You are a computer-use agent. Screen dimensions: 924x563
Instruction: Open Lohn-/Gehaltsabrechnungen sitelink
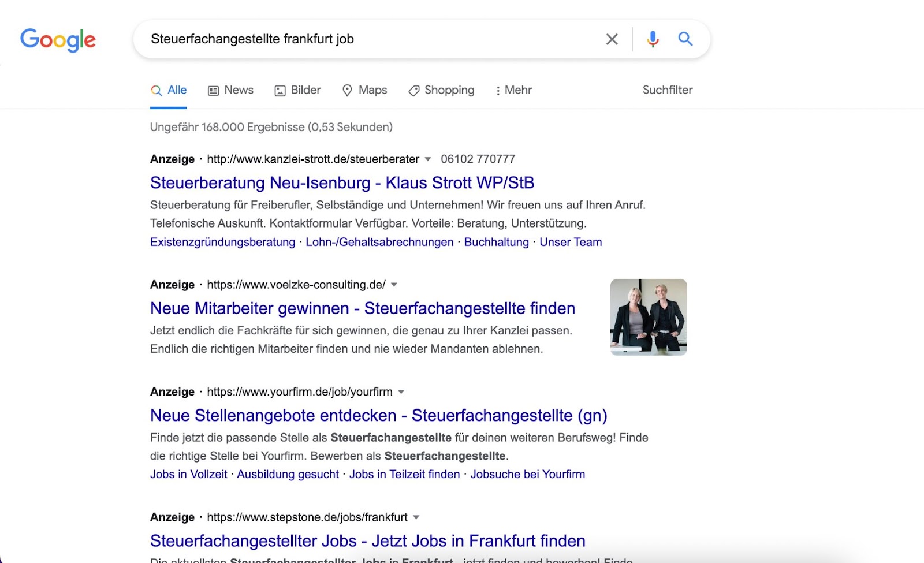pos(379,242)
